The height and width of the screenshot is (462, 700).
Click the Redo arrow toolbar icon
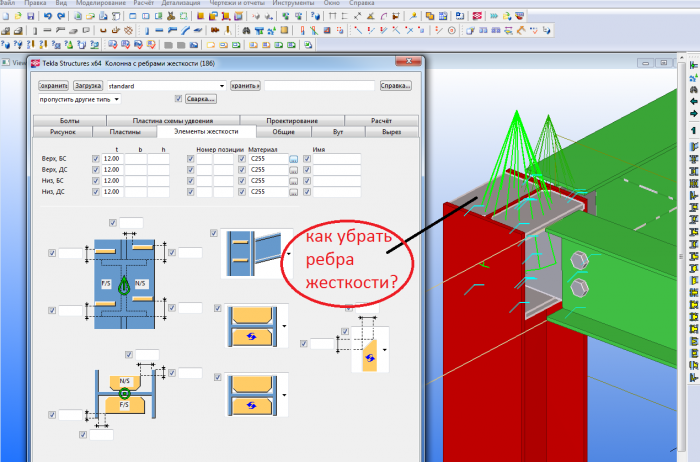[61, 16]
